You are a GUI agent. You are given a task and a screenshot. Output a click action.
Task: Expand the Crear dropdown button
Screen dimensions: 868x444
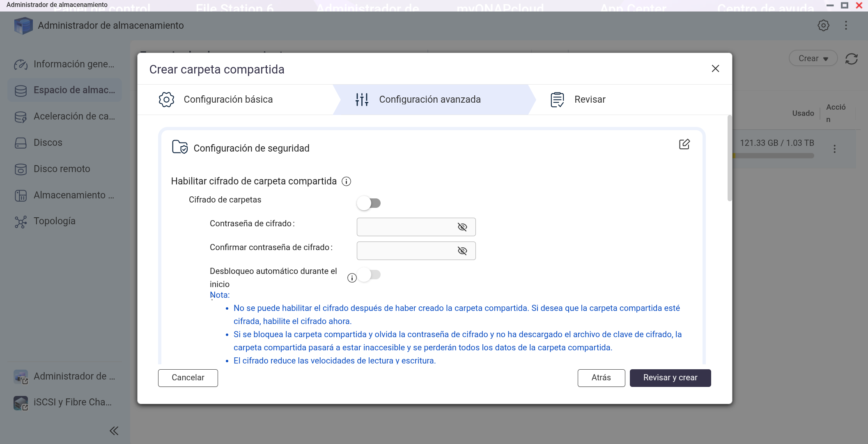(x=813, y=59)
